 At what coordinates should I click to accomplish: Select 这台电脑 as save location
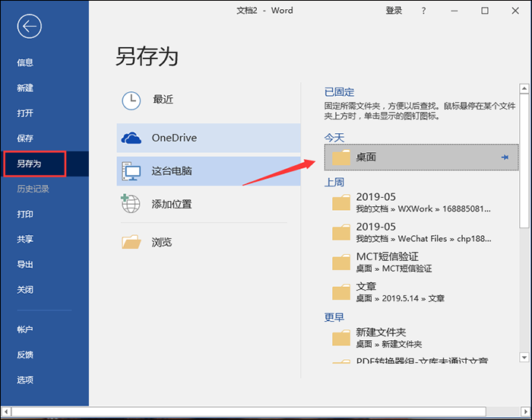click(x=209, y=171)
